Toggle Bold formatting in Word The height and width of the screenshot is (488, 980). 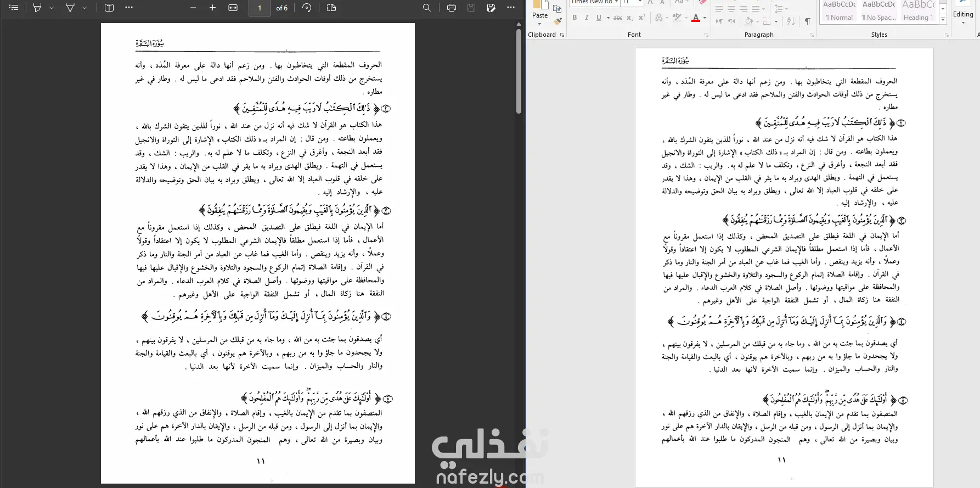575,18
